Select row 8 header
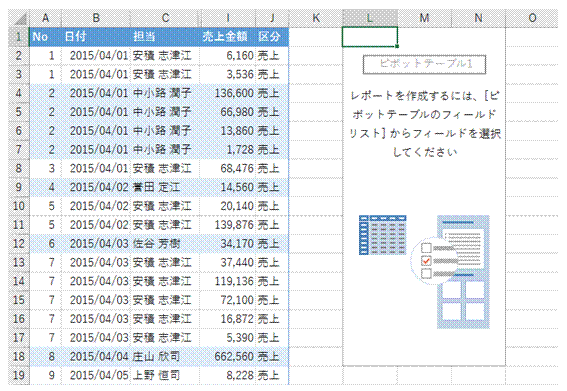 pyautogui.click(x=19, y=169)
